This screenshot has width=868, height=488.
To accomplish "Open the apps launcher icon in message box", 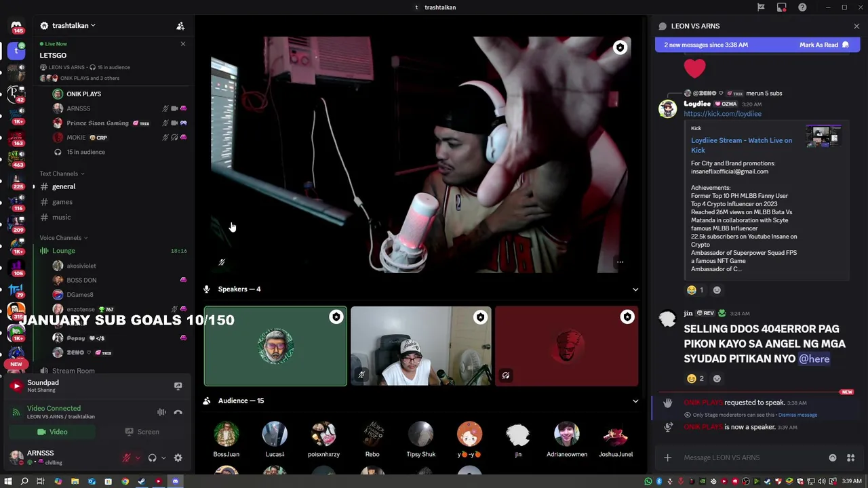I will point(850,457).
